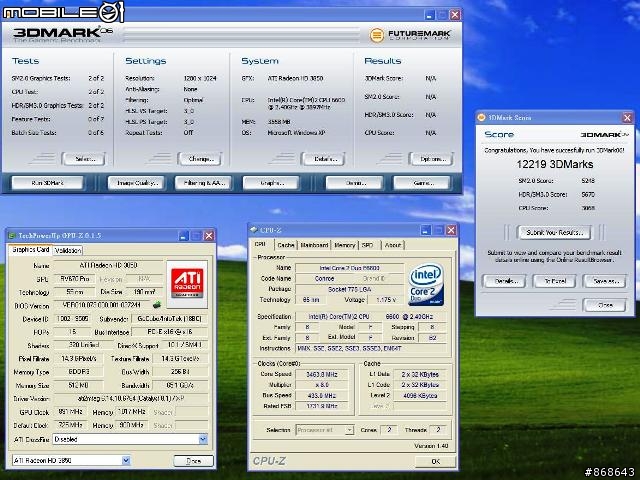The image size is (640, 480).
Task: Click the CPU-Z title bar icon
Action: click(x=254, y=230)
